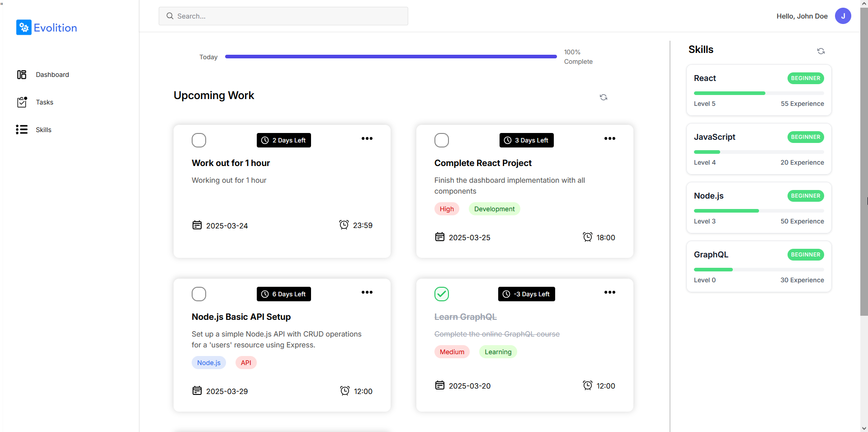
Task: Mark Work out for 1 hour complete
Action: coord(199,140)
